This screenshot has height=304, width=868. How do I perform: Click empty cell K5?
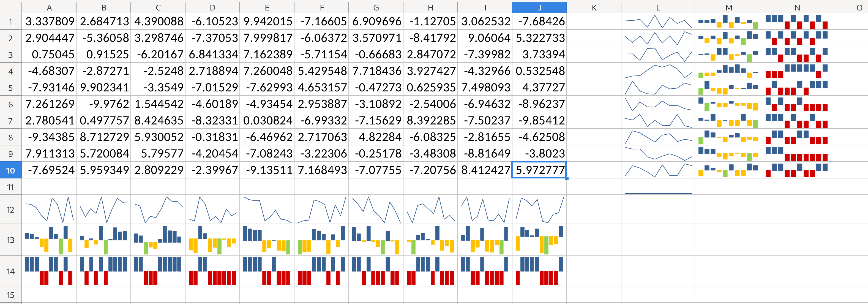pyautogui.click(x=594, y=87)
